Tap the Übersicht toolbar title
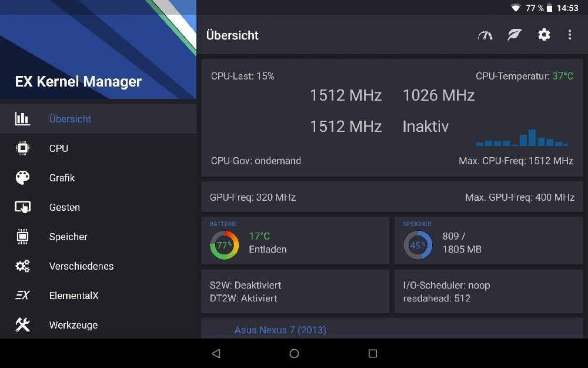 coord(232,35)
